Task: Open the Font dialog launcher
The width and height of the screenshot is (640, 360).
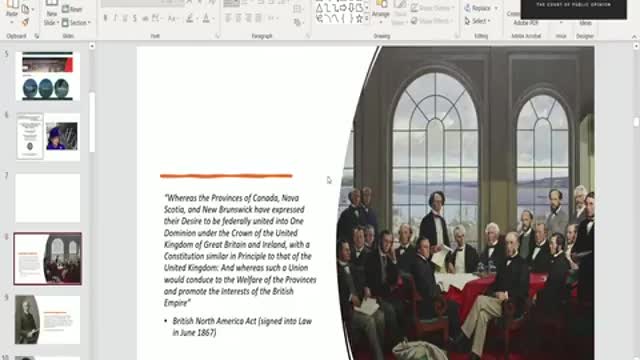Action: click(218, 36)
